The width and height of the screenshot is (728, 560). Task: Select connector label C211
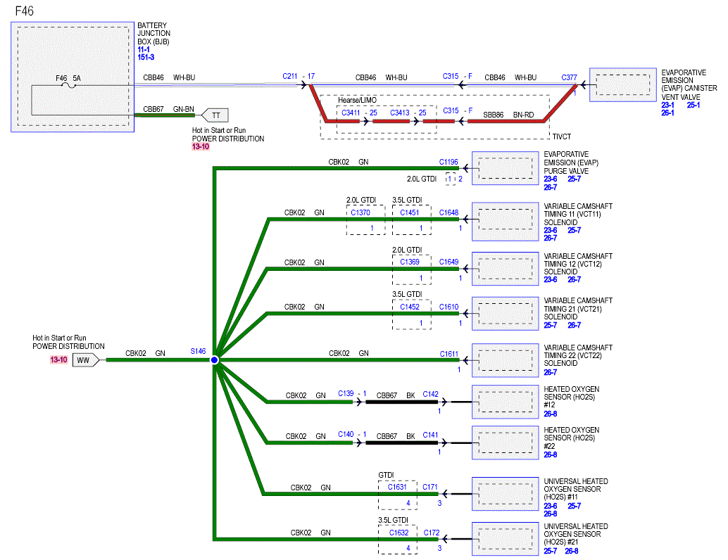click(x=289, y=76)
